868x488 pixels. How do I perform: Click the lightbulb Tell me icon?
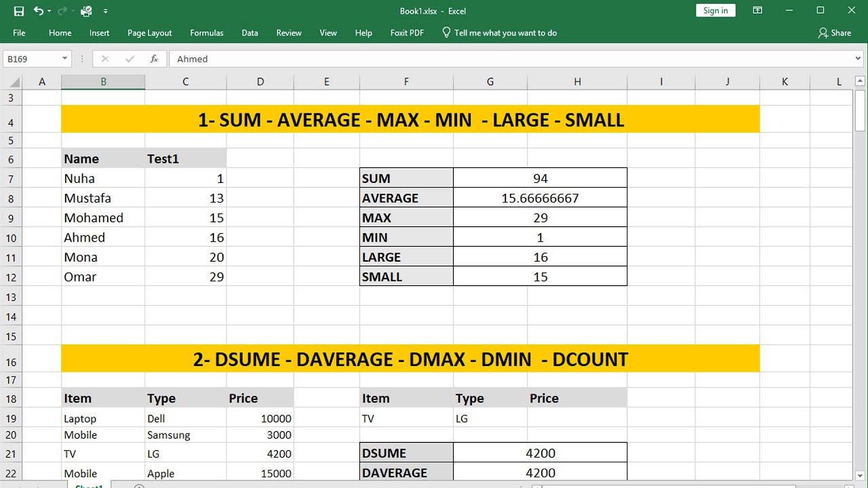point(446,33)
